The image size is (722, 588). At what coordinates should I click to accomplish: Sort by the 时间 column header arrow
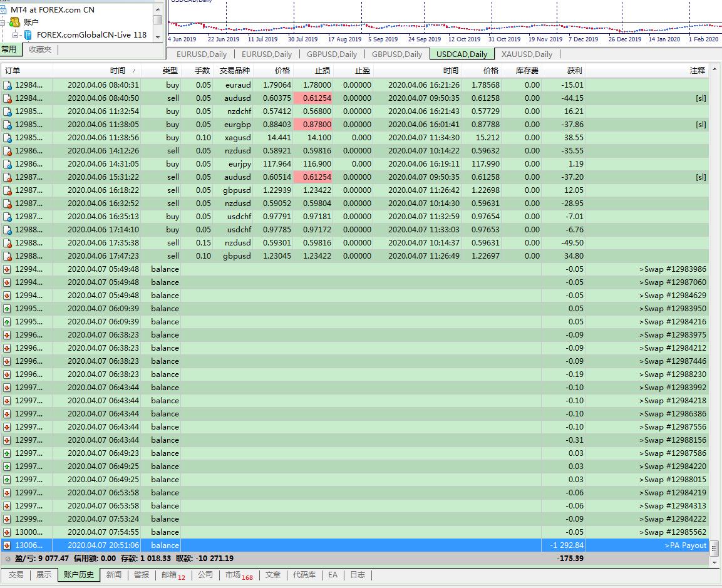pos(134,71)
